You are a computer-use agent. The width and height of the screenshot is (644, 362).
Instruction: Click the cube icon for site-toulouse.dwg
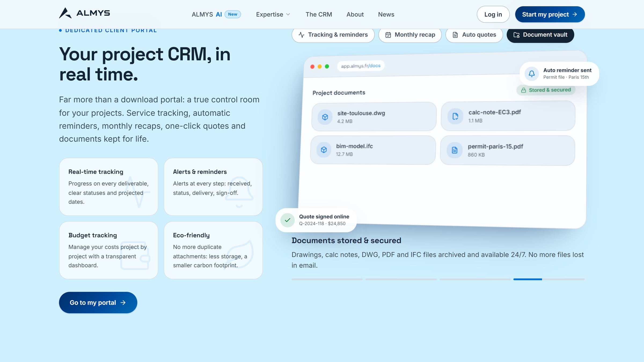(x=325, y=117)
